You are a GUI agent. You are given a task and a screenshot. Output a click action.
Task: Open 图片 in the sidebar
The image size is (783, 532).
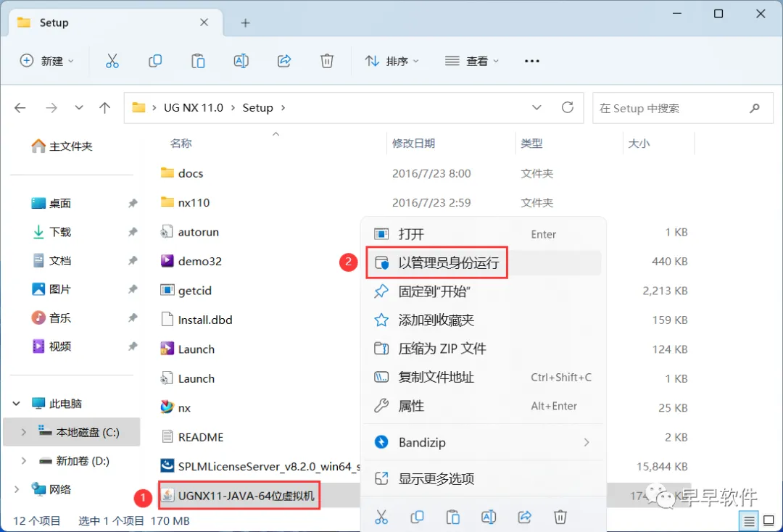click(51, 289)
